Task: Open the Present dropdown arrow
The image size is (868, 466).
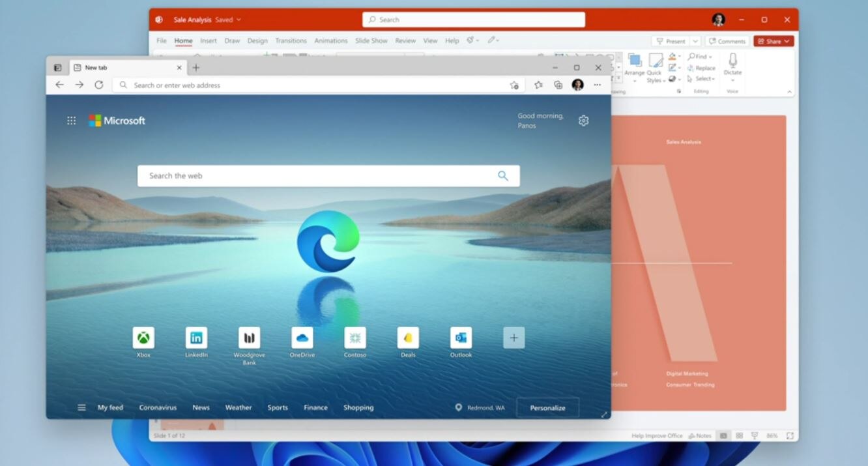Action: point(695,40)
